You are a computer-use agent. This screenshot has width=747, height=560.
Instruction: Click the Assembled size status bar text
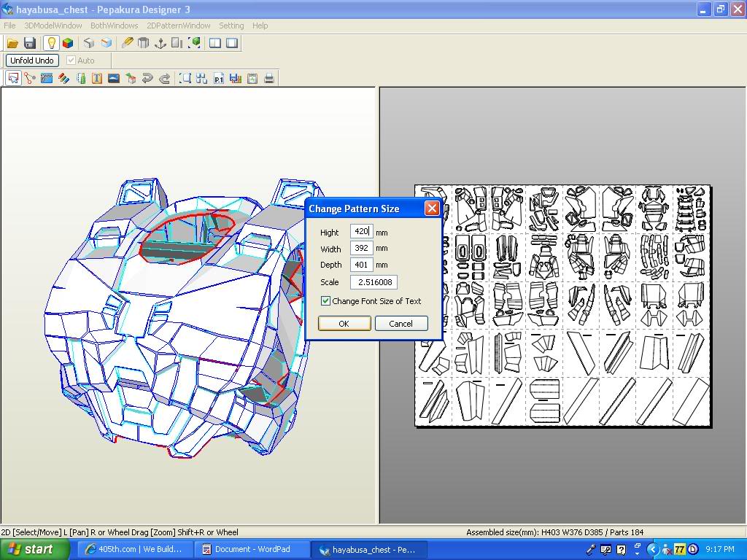pyautogui.click(x=555, y=532)
